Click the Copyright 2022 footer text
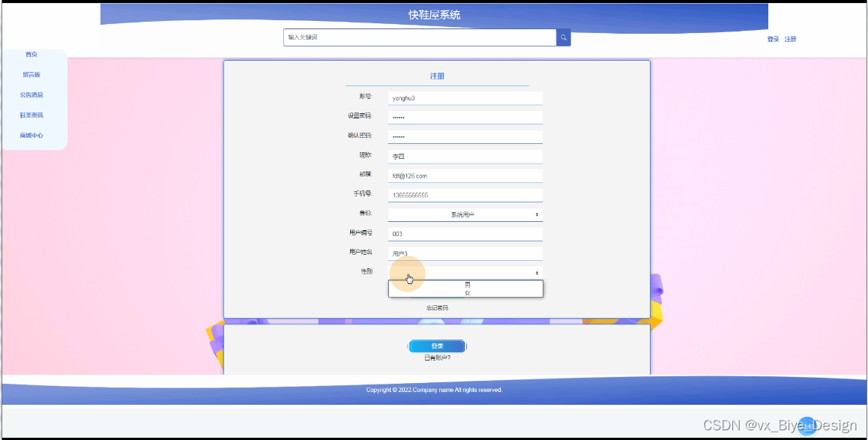Image resolution: width=868 pixels, height=440 pixels. tap(434, 390)
